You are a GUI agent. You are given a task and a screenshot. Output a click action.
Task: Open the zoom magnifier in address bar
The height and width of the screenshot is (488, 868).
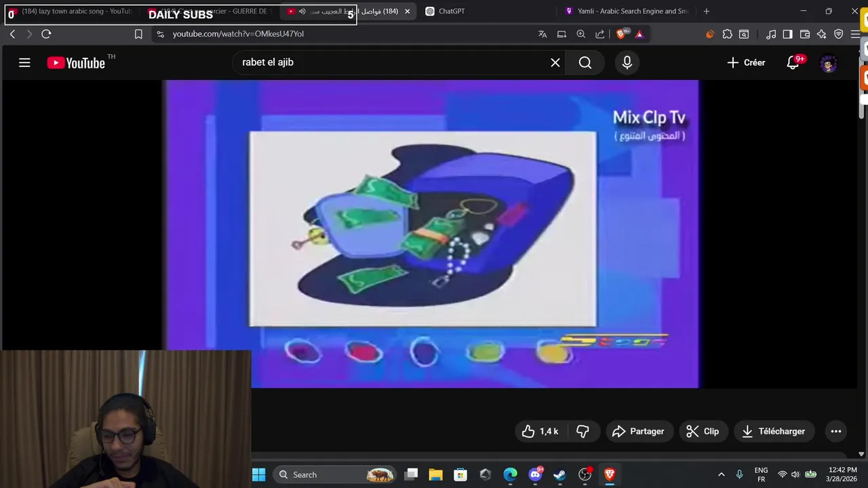coord(580,34)
